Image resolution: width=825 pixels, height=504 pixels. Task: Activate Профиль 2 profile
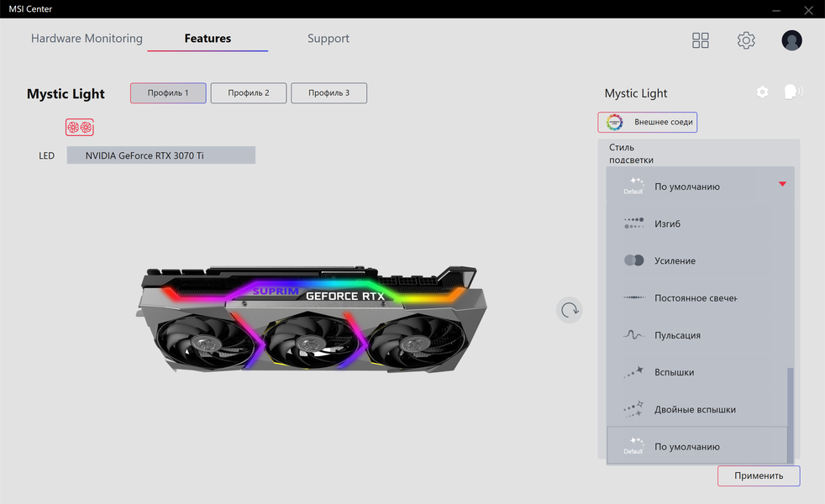tap(249, 93)
